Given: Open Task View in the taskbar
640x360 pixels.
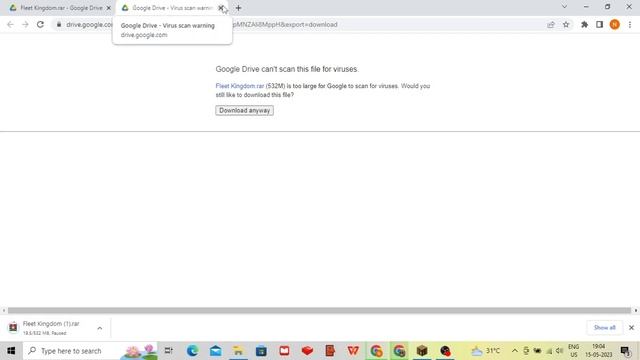Looking at the screenshot, I should [x=169, y=351].
